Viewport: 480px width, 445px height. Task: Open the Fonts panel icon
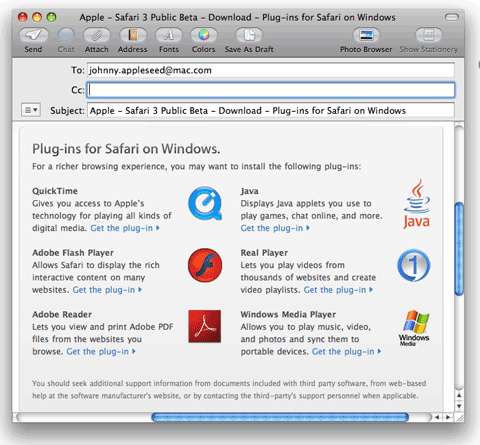169,35
